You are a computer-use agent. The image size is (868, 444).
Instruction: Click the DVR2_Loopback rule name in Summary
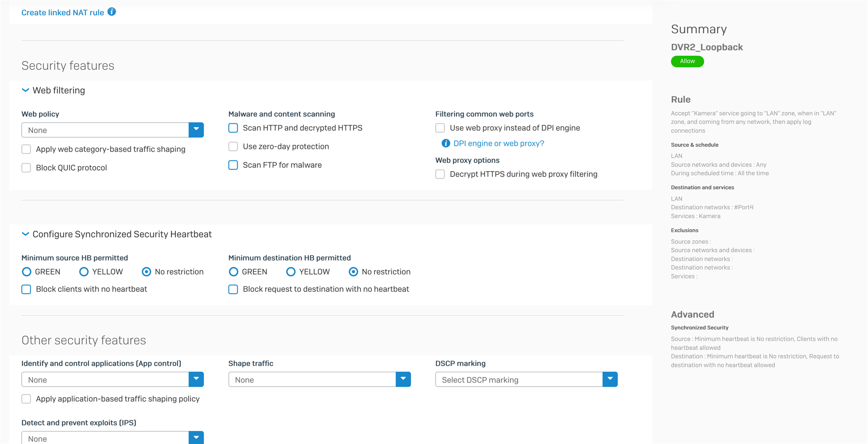point(707,47)
